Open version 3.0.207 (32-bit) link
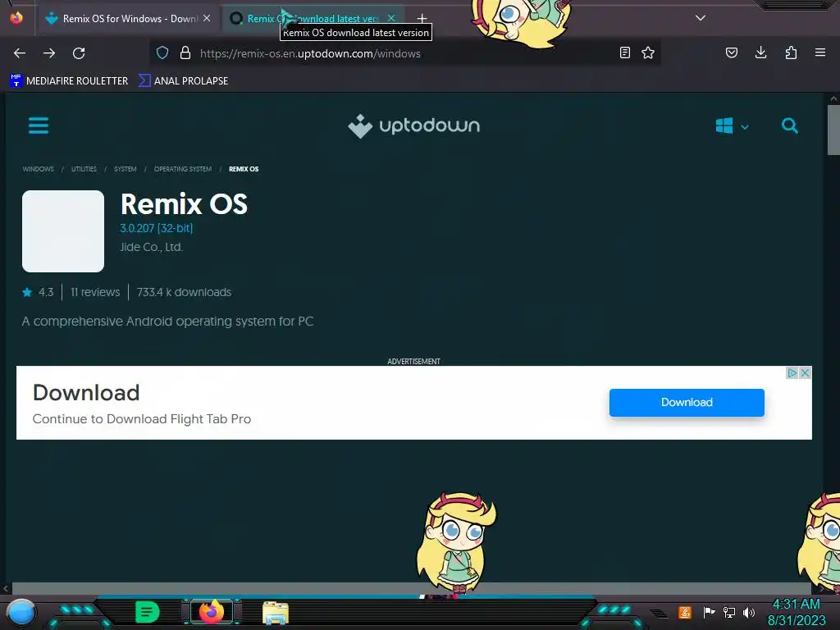This screenshot has width=840, height=630. coord(157,228)
